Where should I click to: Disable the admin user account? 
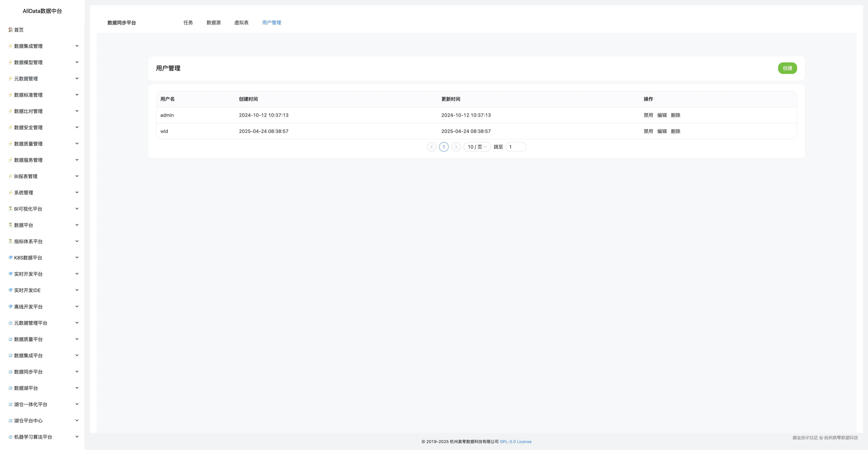648,115
